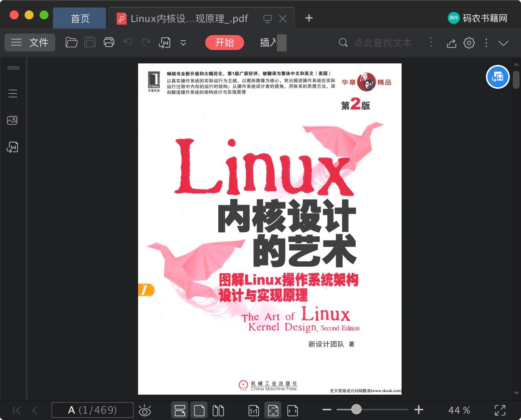Open the vertical three-dot more options menu

point(486,43)
